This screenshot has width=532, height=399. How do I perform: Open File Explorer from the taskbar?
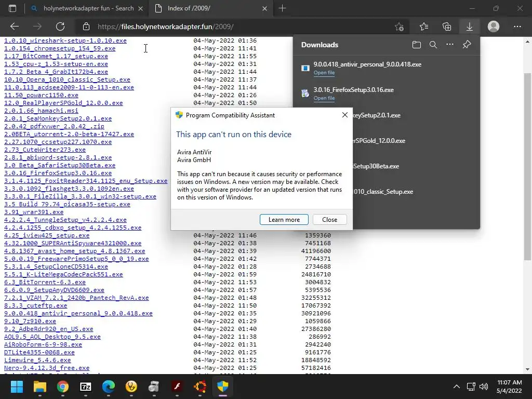(39, 387)
